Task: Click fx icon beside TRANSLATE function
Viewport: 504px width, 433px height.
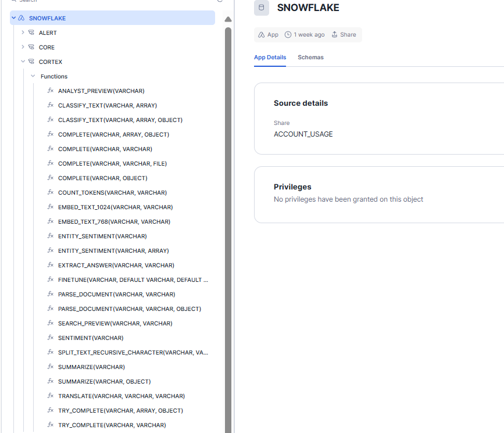Action: coord(51,396)
